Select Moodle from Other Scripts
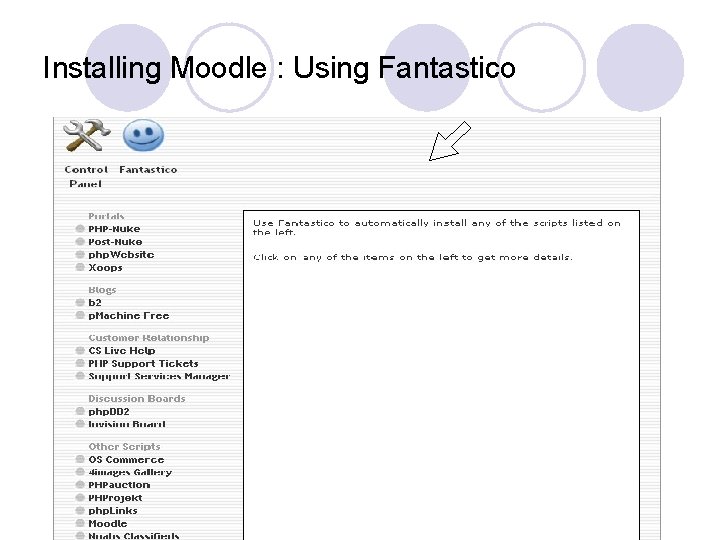The image size is (720, 540). coord(107,523)
